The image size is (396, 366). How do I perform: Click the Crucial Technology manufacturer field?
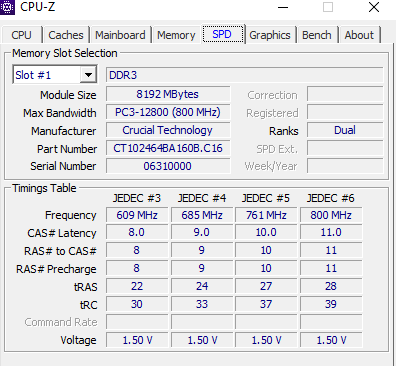click(168, 130)
